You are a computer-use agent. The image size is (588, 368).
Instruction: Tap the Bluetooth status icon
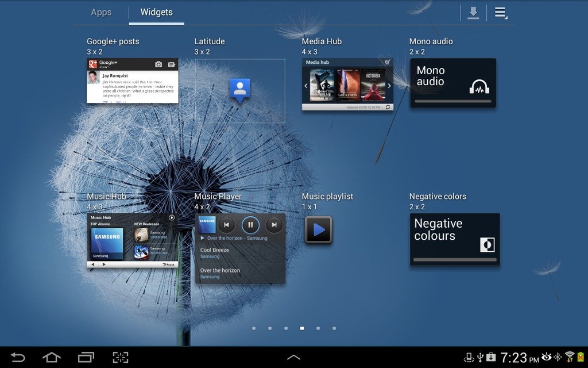(x=558, y=356)
